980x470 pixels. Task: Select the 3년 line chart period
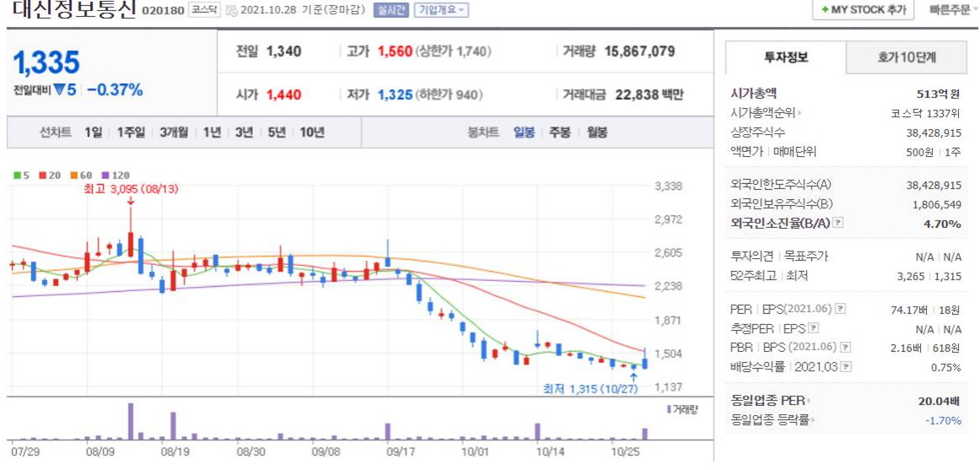[245, 132]
